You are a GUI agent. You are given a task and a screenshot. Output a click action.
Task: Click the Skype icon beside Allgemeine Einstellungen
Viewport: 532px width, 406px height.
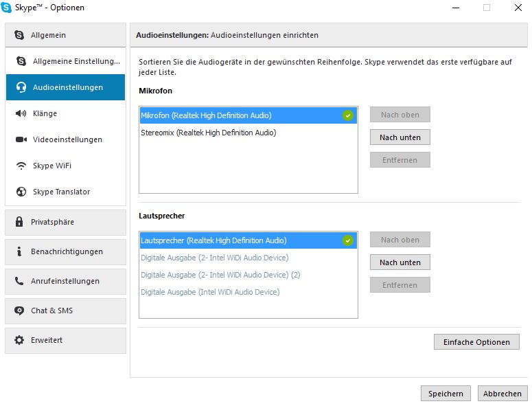coord(21,61)
